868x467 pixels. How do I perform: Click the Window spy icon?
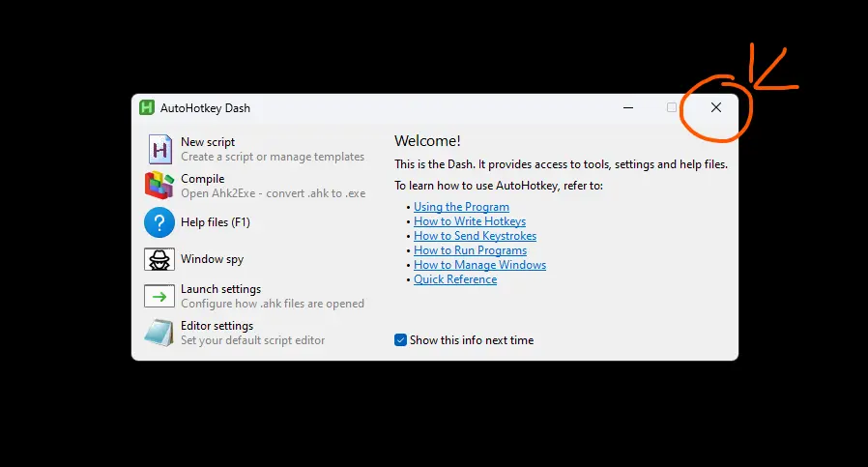[159, 259]
